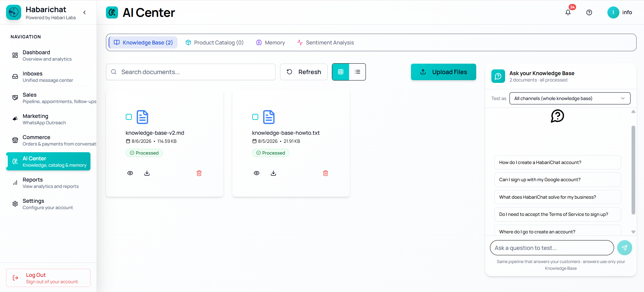Ask 'How do I create a HabariChat account?'
Image resolution: width=644 pixels, height=292 pixels.
tap(558, 162)
